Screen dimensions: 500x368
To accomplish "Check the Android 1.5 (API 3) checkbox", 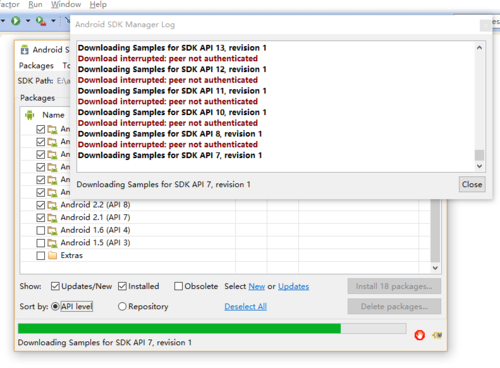I will pos(41,243).
